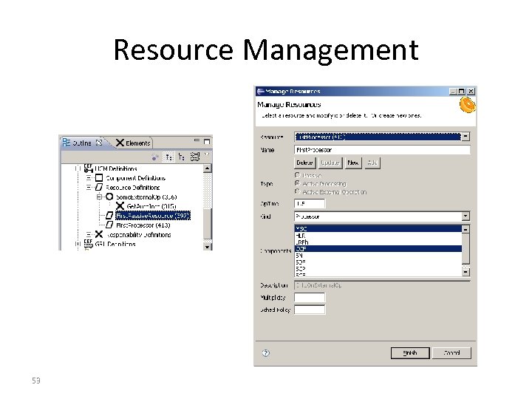
Task: Click the parallelogram icon beside FirstProcessor (413)
Action: point(109,225)
